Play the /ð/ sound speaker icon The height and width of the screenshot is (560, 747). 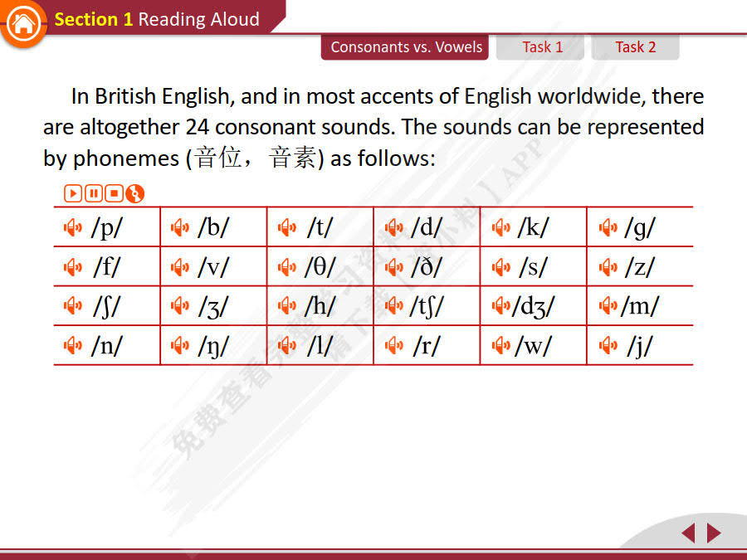tap(394, 267)
